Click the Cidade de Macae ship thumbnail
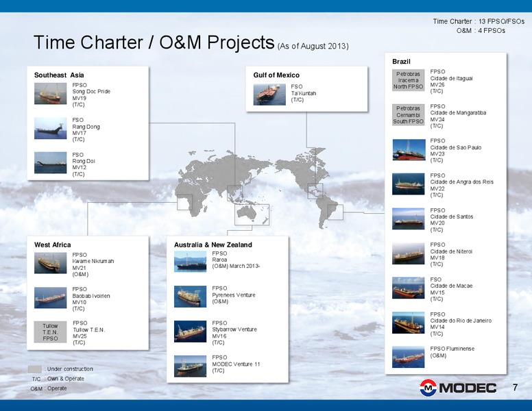 coord(408,288)
